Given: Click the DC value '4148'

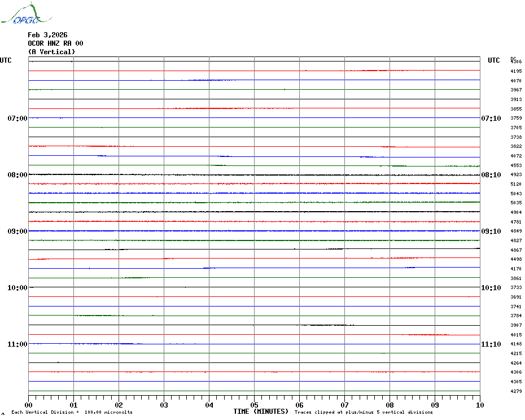Looking at the screenshot, I should click(x=516, y=344).
